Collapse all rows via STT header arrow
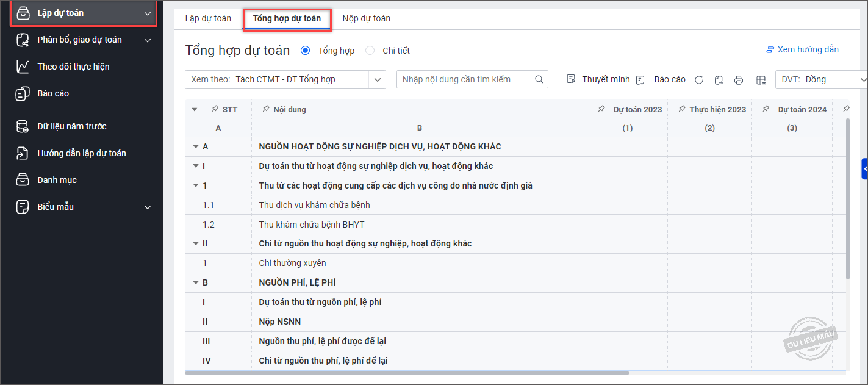Image resolution: width=868 pixels, height=385 pixels. (195, 110)
